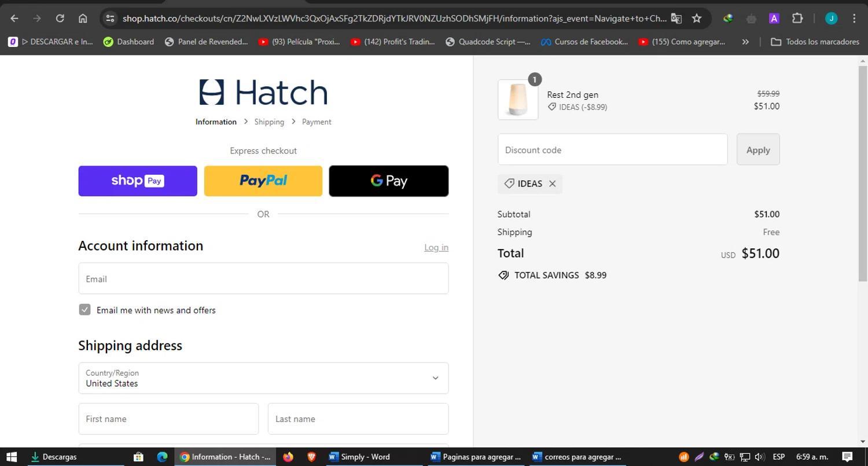Check out with Shop Pay
This screenshot has height=466, width=868.
click(x=138, y=181)
